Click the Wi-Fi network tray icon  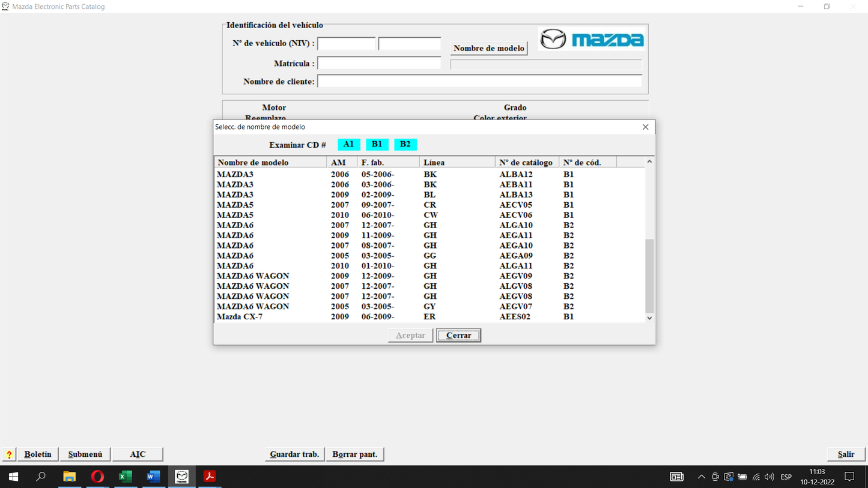click(756, 477)
